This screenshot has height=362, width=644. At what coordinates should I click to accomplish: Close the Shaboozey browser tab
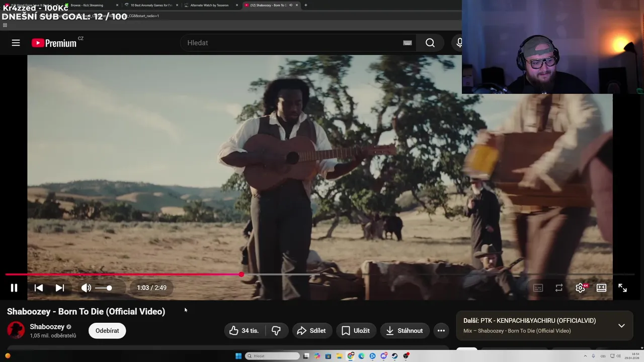(297, 5)
